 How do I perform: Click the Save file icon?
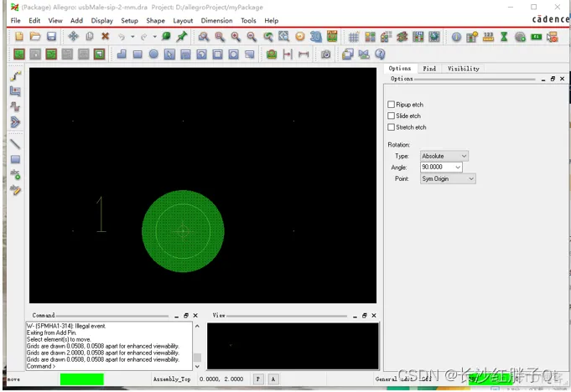51,36
